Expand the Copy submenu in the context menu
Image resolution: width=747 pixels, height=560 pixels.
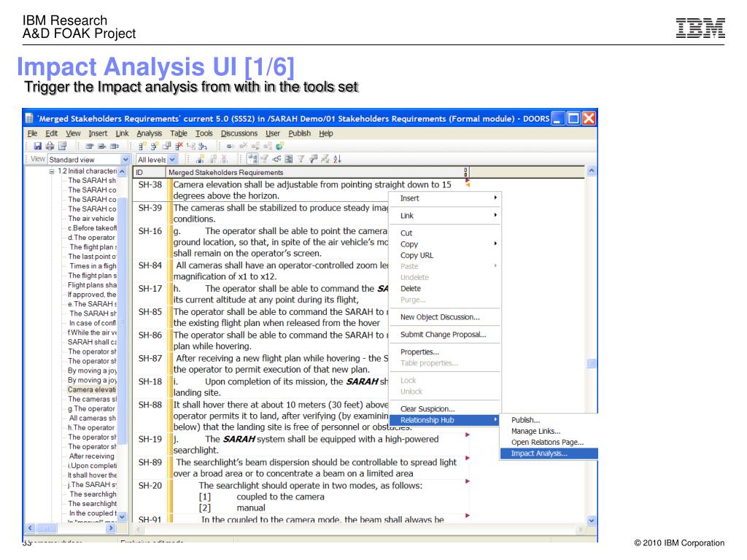(x=446, y=244)
